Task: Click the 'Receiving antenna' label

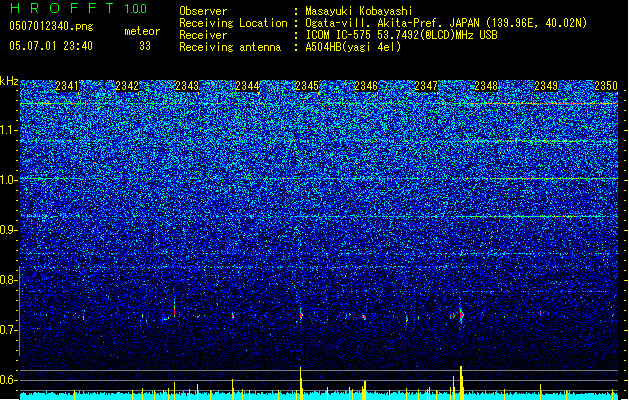Action: (230, 47)
